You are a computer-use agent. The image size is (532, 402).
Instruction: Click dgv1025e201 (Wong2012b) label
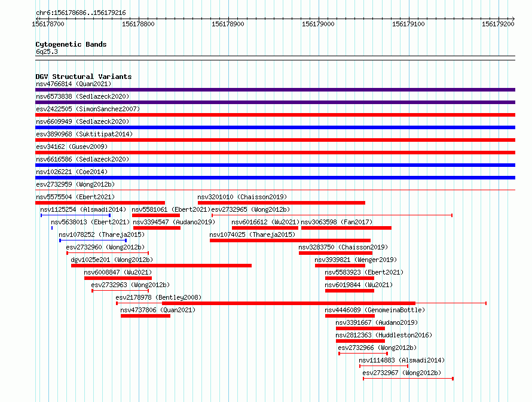click(x=112, y=260)
